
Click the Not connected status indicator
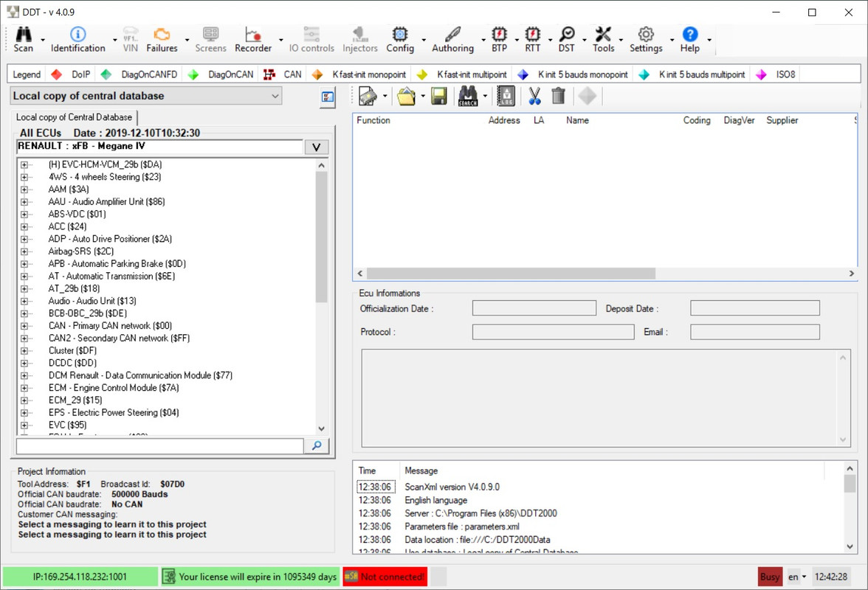[385, 577]
